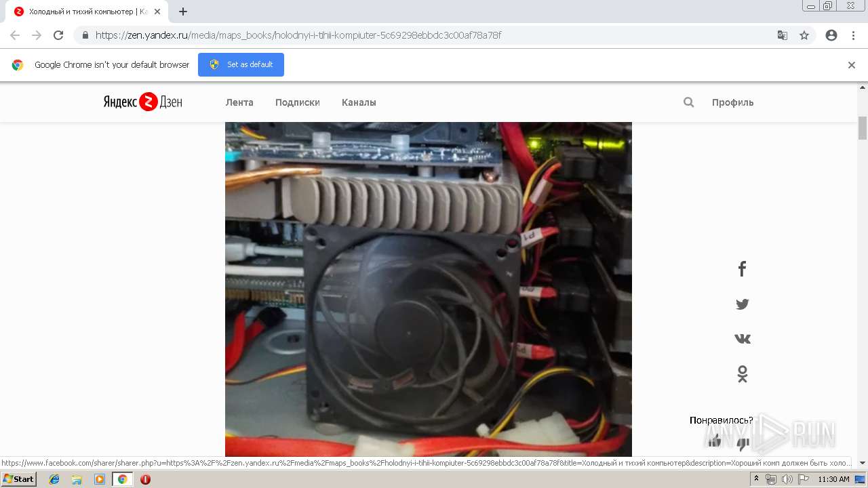The height and width of the screenshot is (488, 868).
Task: Click the thumbs down dislike icon
Action: 744,443
